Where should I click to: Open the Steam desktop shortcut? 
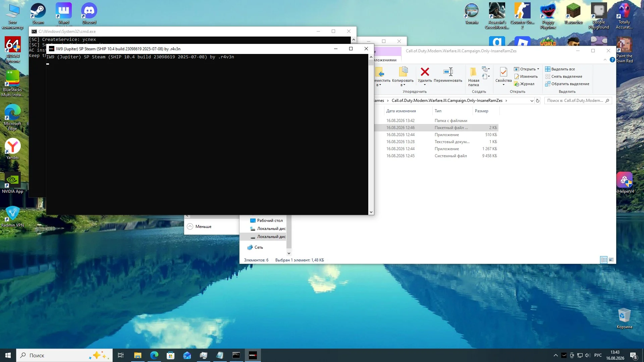[x=38, y=13]
